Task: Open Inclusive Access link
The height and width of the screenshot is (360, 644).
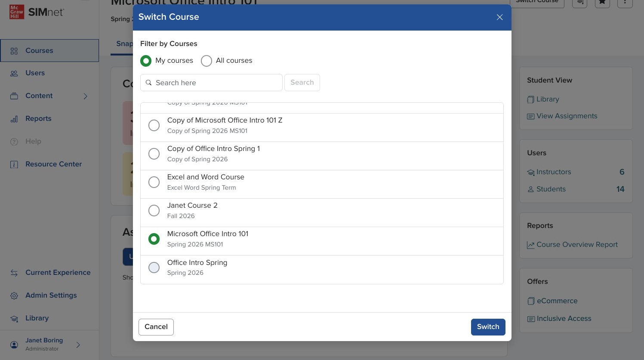Action: [564, 319]
